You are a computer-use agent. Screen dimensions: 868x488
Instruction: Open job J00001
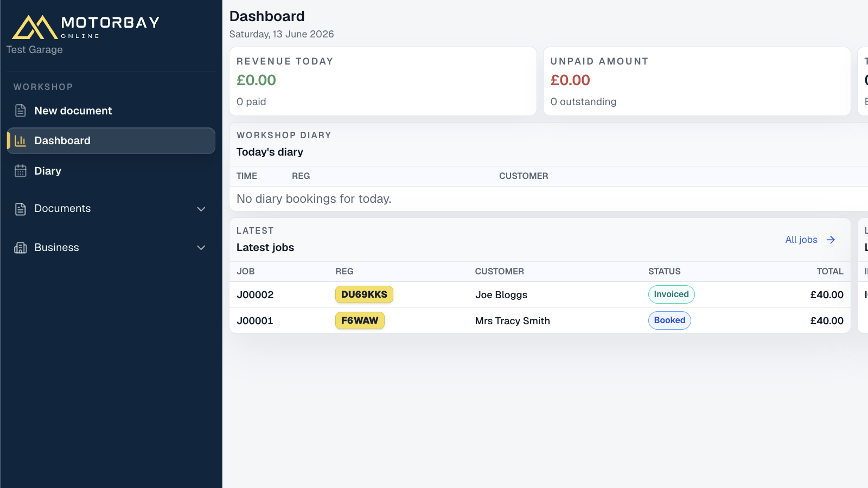(x=255, y=321)
